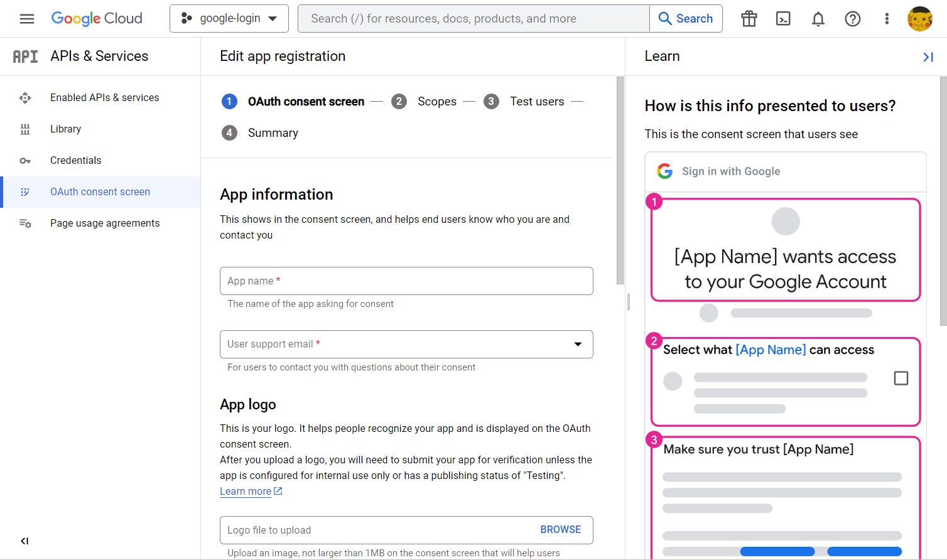Go to step 4 Summary
This screenshot has width=947, height=560.
click(260, 133)
